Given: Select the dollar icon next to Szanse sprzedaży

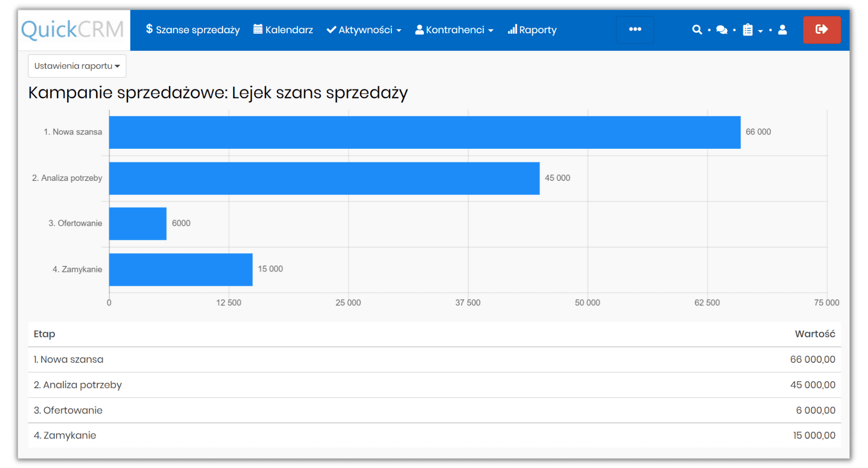Looking at the screenshot, I should tap(149, 29).
